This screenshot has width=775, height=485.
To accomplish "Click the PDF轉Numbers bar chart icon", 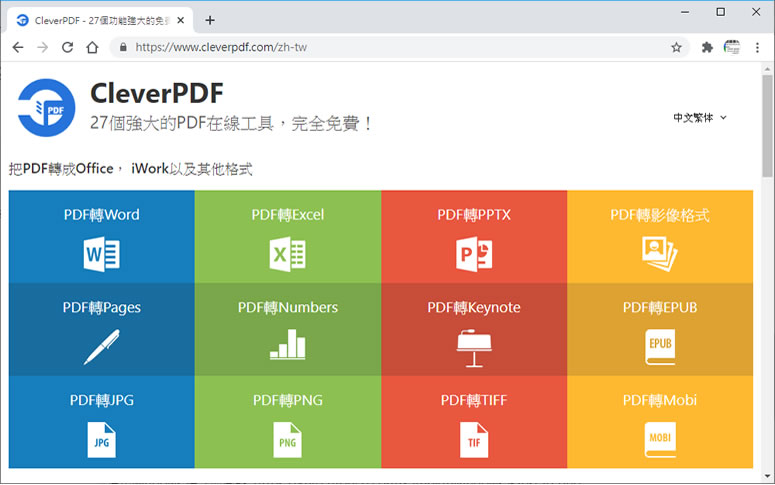I will tap(287, 345).
